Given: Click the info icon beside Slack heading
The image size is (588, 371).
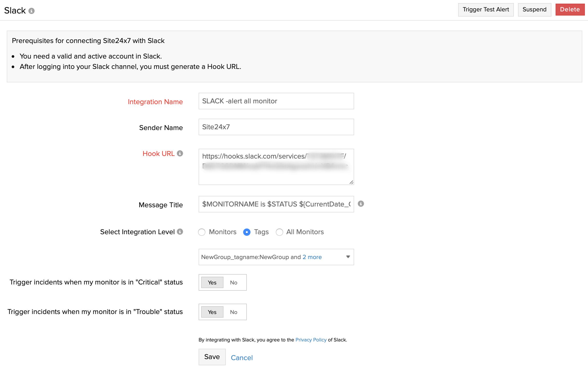Looking at the screenshot, I should (x=31, y=11).
